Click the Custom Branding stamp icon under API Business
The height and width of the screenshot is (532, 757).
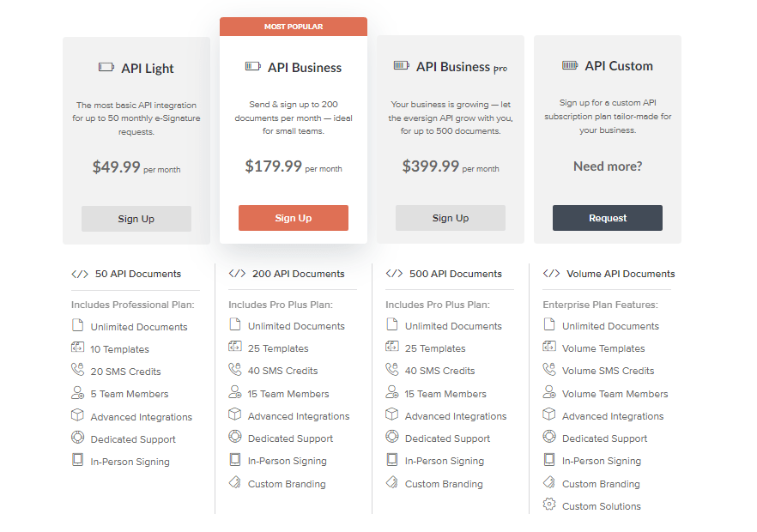(234, 483)
